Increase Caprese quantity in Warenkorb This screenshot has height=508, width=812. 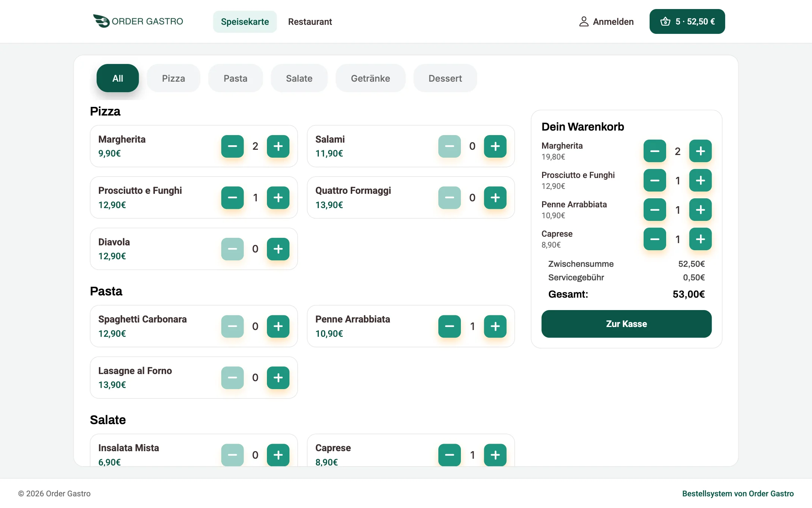[x=700, y=239]
